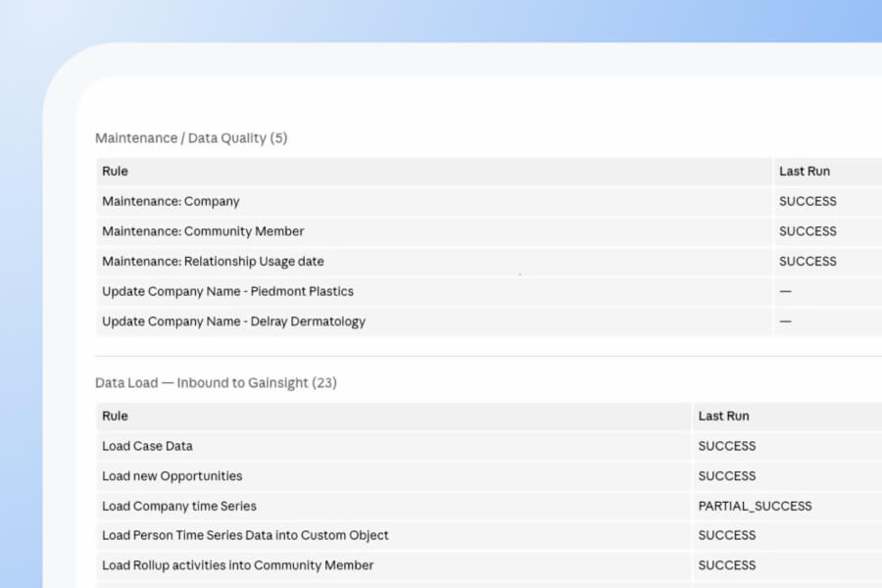Click SUCCESS status for Load Case Data
Viewport: 882px width, 588px height.
coord(727,446)
